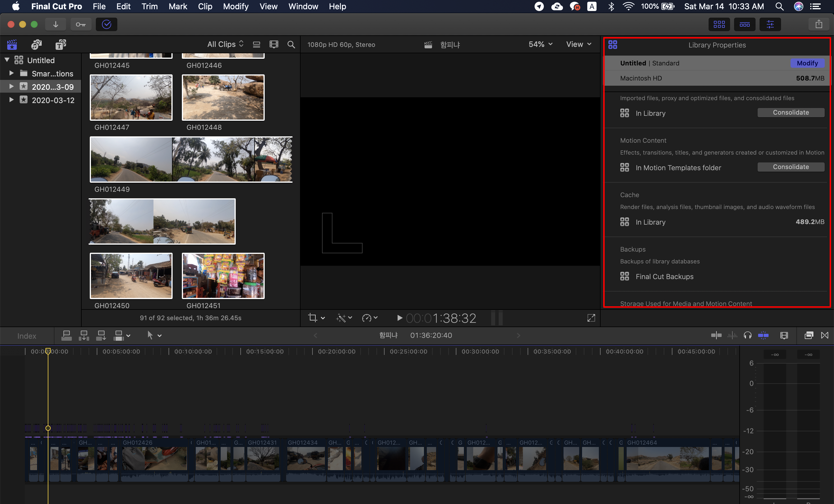The height and width of the screenshot is (504, 834).
Task: Click the Share export icon
Action: (x=818, y=24)
